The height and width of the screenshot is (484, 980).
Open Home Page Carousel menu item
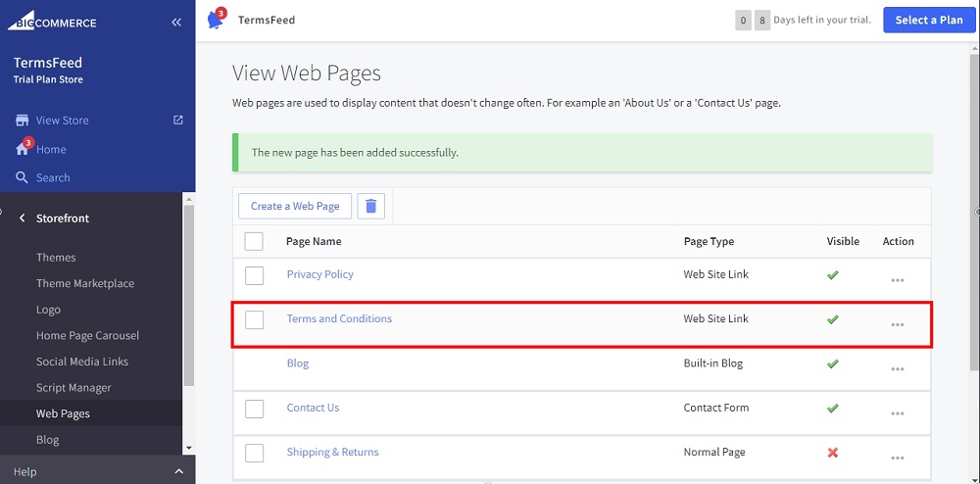coord(87,335)
